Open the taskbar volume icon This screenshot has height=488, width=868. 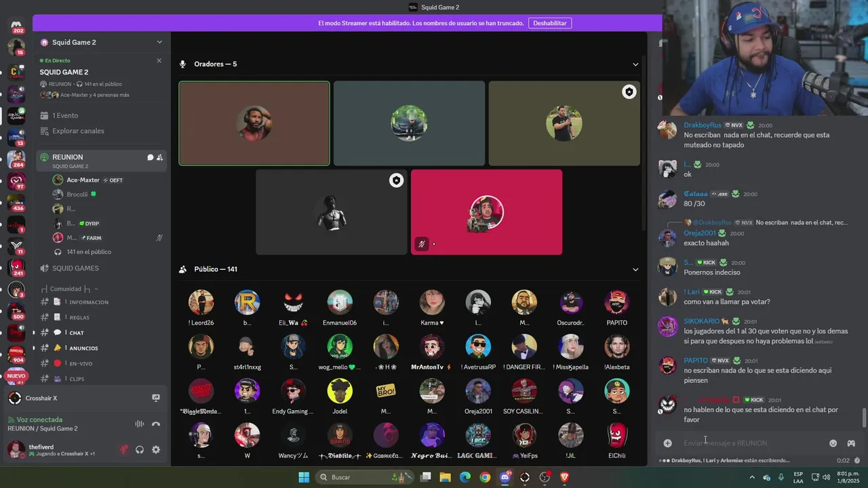826,477
